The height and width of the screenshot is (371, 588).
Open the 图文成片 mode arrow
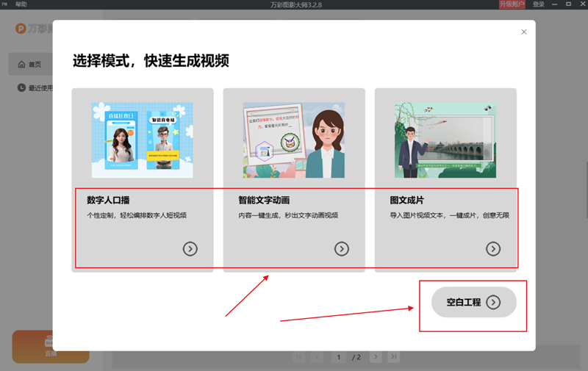click(493, 249)
